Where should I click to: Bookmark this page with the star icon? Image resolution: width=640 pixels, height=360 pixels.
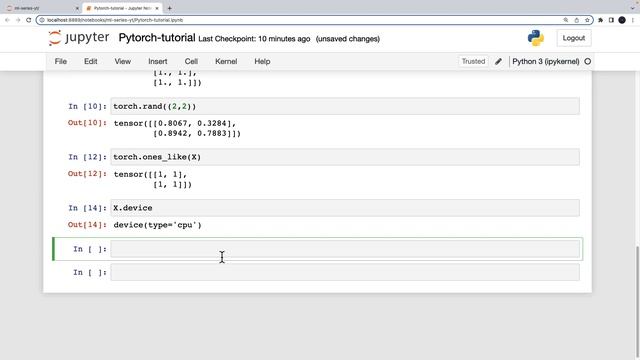pyautogui.click(x=587, y=20)
